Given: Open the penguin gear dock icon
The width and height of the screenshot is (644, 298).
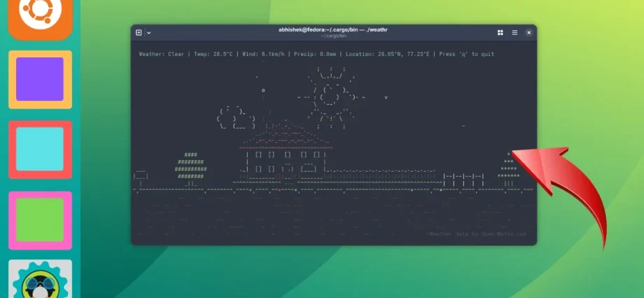Looking at the screenshot, I should tap(41, 278).
